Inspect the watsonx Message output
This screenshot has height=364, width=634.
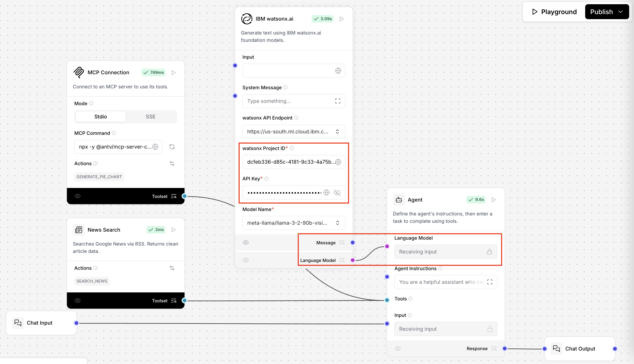pyautogui.click(x=342, y=243)
